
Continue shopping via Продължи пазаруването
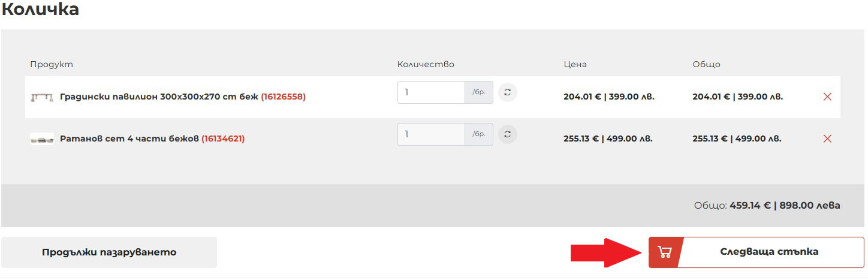[x=109, y=252]
